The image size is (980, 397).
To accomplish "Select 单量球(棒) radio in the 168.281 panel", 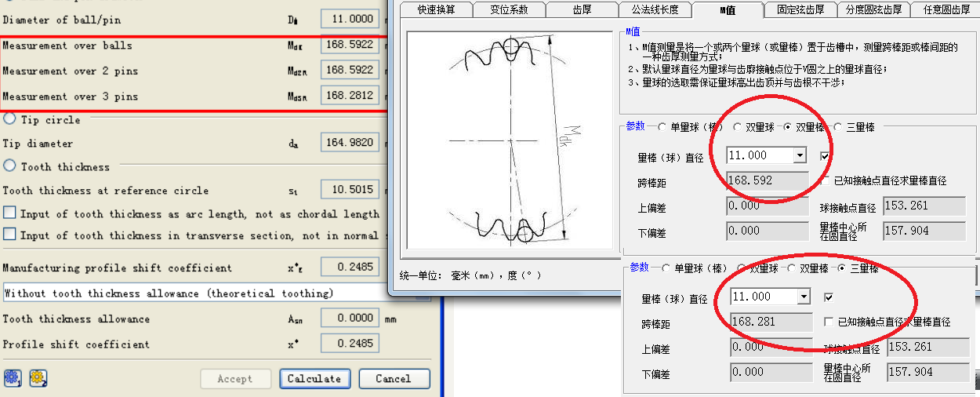I will pos(666,268).
